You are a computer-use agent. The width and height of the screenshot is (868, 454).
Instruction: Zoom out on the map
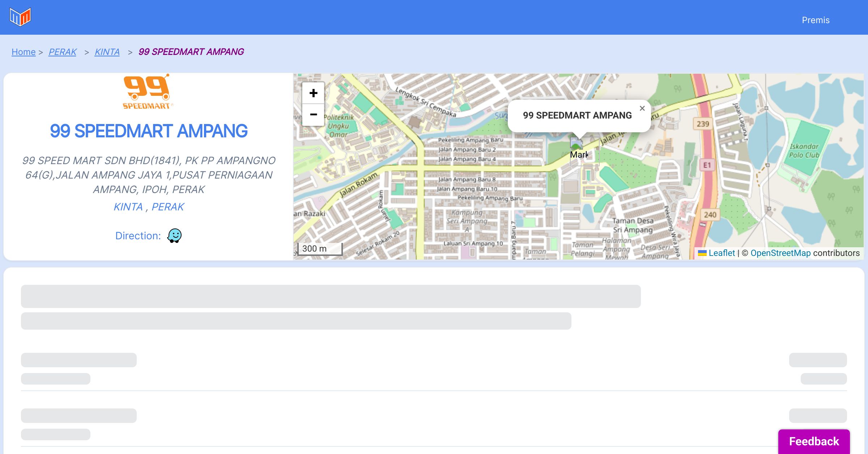(313, 115)
